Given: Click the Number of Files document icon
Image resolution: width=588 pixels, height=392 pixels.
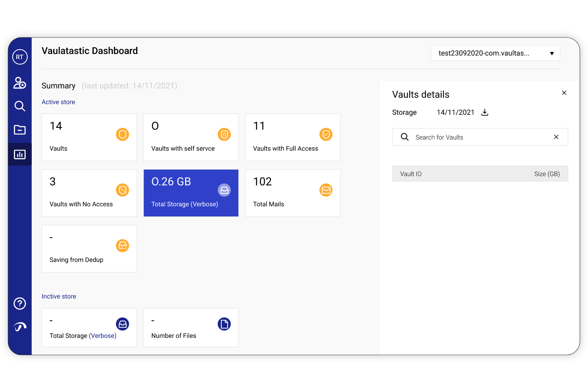Looking at the screenshot, I should 224,324.
